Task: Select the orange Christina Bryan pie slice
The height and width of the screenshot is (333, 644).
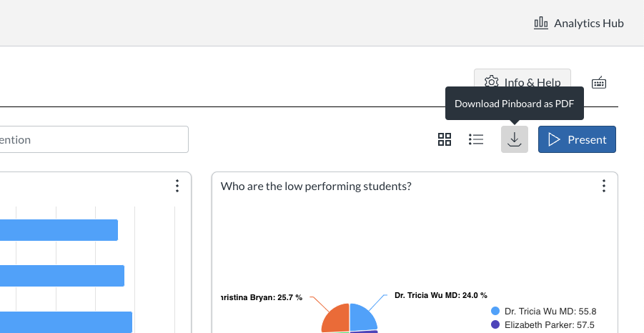Action: click(x=336, y=318)
